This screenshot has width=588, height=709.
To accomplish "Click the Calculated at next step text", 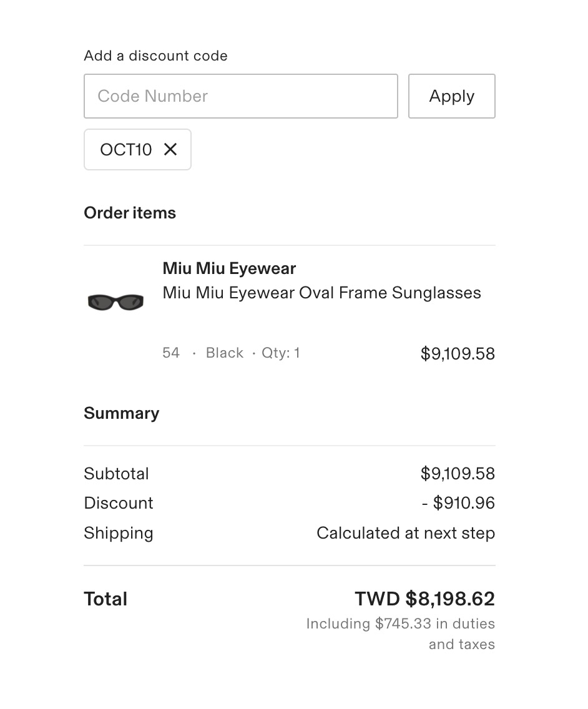I will tap(405, 533).
